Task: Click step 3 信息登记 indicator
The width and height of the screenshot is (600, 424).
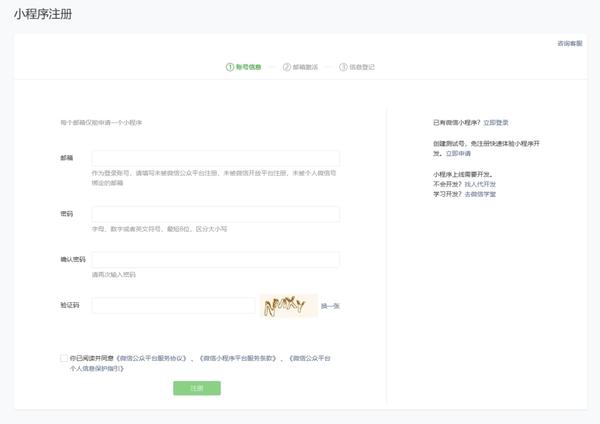Action: (x=357, y=67)
